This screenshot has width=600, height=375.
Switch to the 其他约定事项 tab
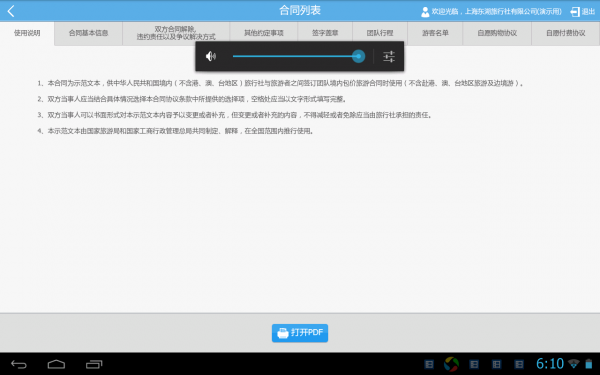pyautogui.click(x=264, y=33)
